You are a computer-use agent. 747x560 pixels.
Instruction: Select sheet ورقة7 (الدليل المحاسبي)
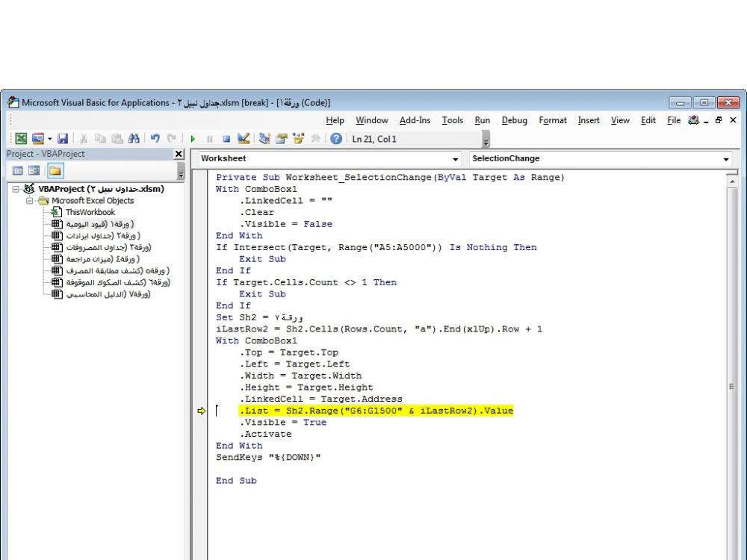pos(108,293)
